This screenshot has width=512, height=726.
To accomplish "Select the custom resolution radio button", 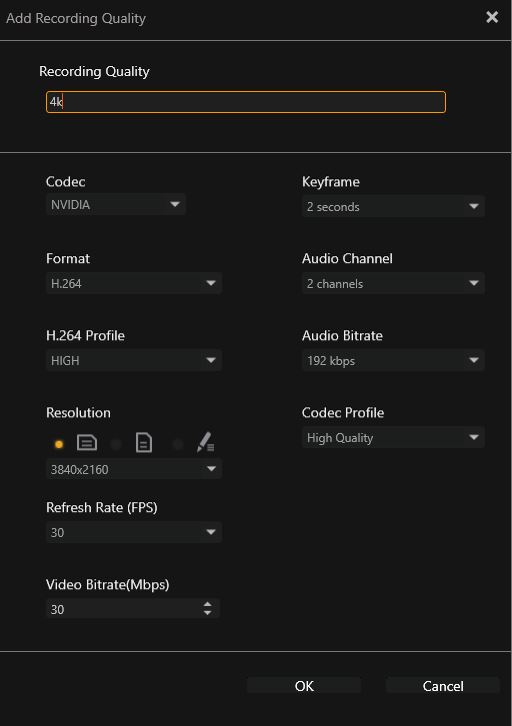I will click(x=178, y=444).
